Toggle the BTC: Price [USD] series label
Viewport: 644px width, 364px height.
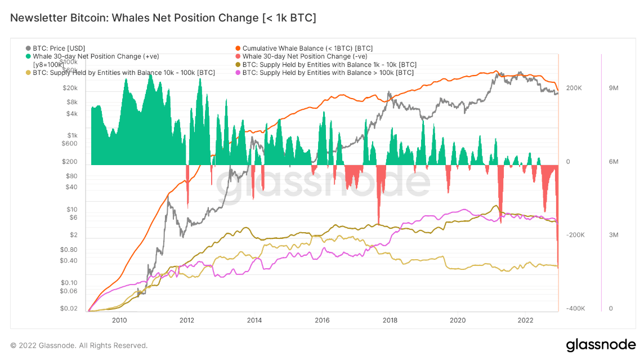point(59,48)
